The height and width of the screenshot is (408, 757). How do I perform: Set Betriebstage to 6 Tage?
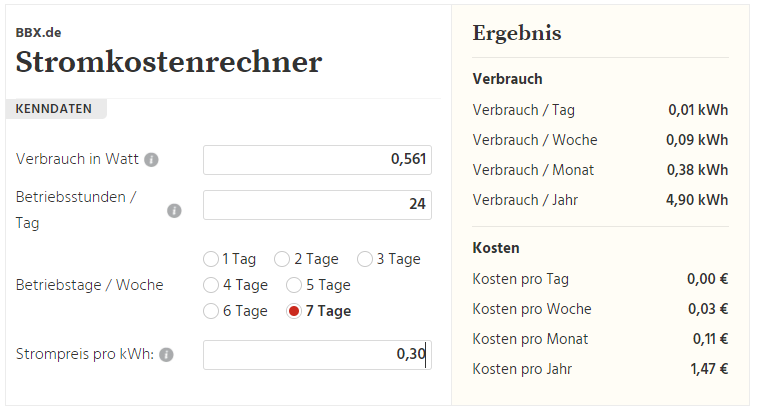click(211, 311)
